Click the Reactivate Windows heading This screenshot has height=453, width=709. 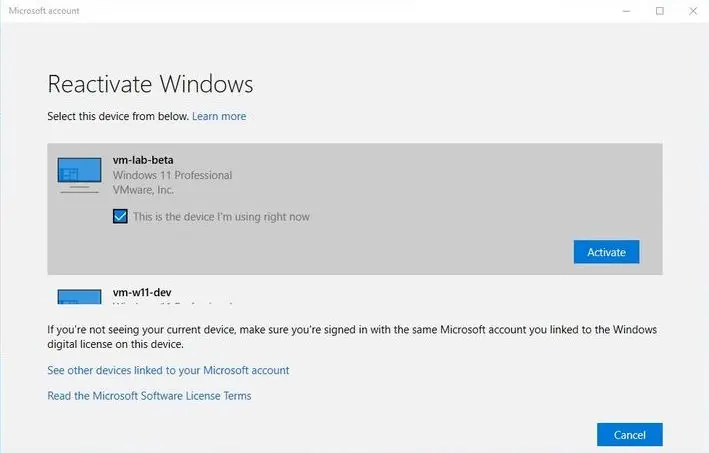pos(150,84)
